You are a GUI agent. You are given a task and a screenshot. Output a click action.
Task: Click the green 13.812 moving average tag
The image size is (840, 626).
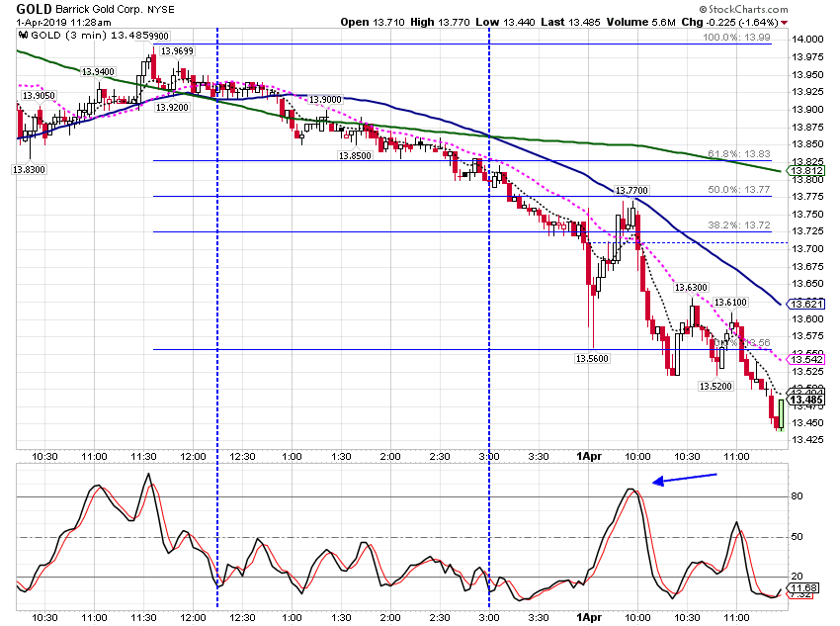pyautogui.click(x=805, y=170)
